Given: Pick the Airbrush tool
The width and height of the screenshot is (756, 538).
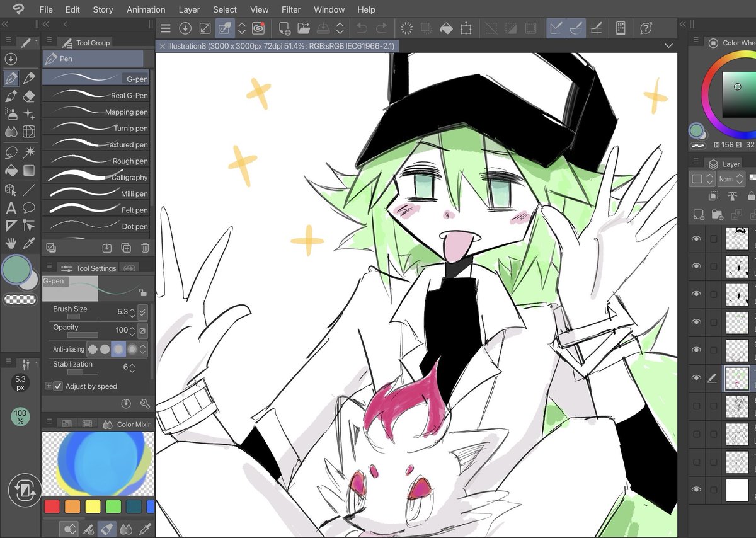Looking at the screenshot, I should 11,114.
